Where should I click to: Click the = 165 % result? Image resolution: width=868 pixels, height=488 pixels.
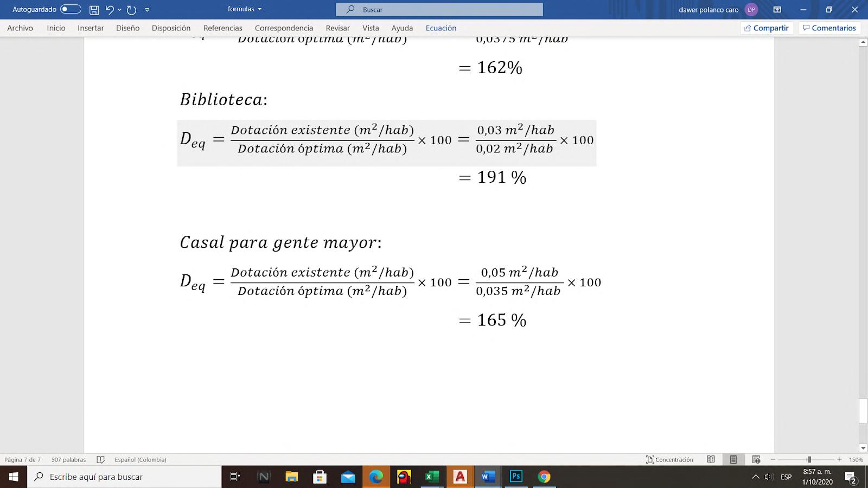[x=492, y=320]
